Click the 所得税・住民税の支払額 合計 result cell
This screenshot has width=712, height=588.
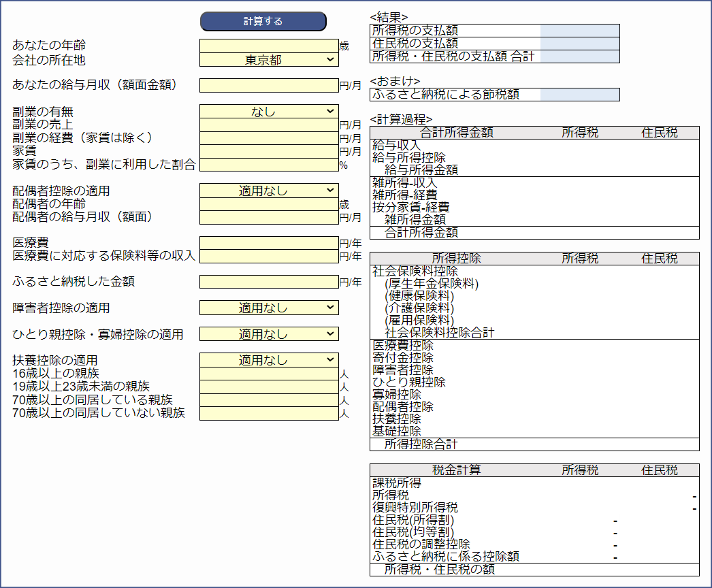580,56
